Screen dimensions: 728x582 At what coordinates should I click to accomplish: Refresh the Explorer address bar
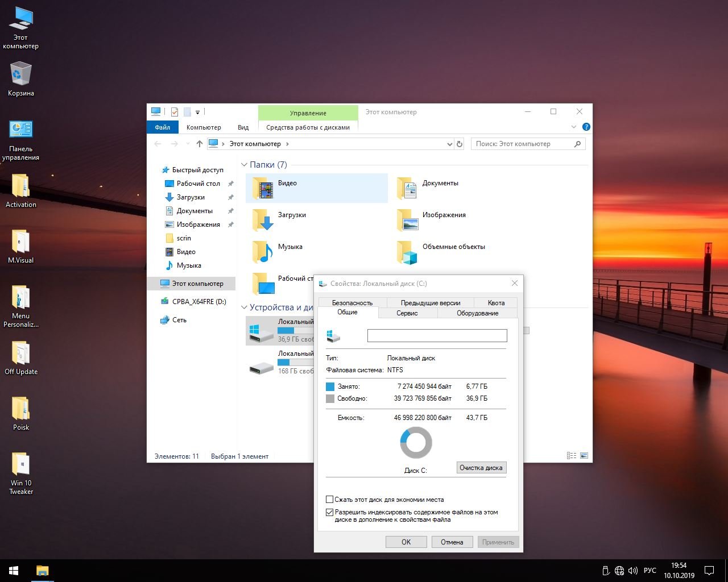(460, 144)
